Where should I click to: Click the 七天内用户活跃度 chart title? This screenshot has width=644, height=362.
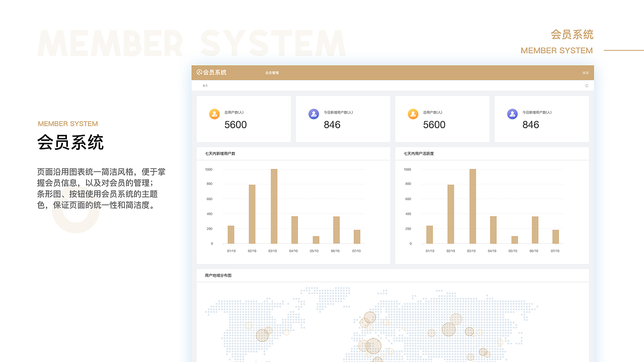(x=419, y=153)
